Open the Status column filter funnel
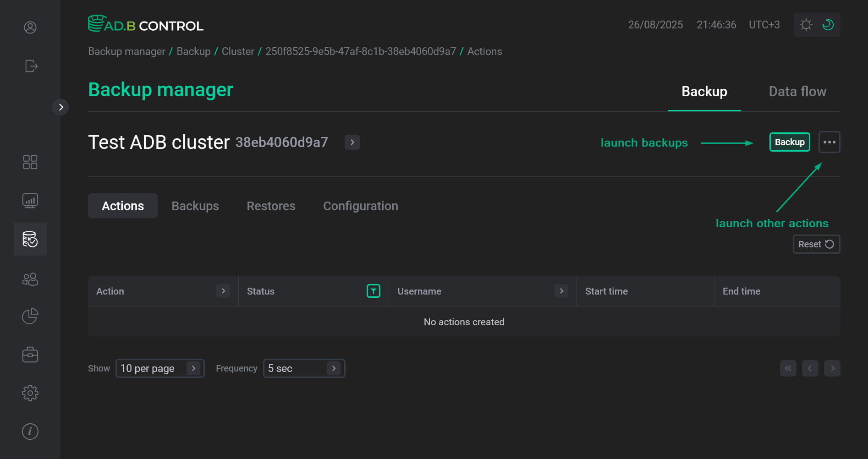The image size is (868, 459). tap(374, 291)
